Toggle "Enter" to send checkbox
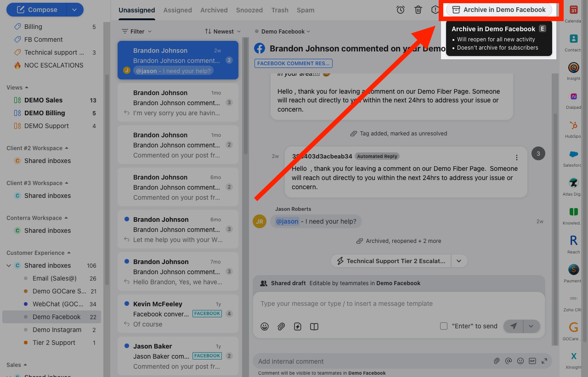This screenshot has width=588, height=377. coord(444,326)
